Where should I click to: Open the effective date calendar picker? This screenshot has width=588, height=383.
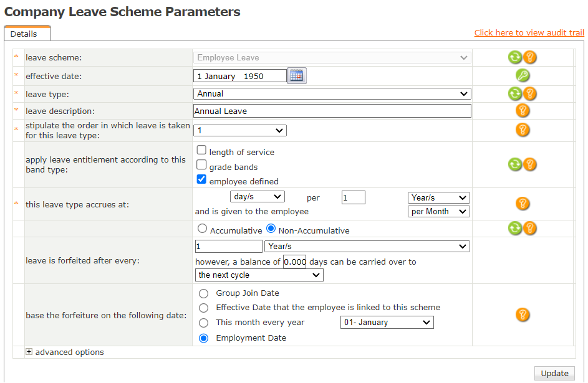(x=297, y=76)
